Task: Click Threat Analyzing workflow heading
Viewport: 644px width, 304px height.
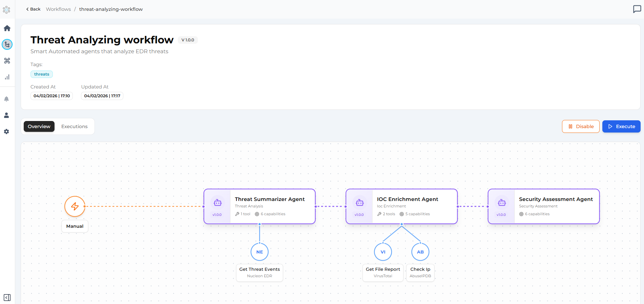Action: (x=102, y=40)
